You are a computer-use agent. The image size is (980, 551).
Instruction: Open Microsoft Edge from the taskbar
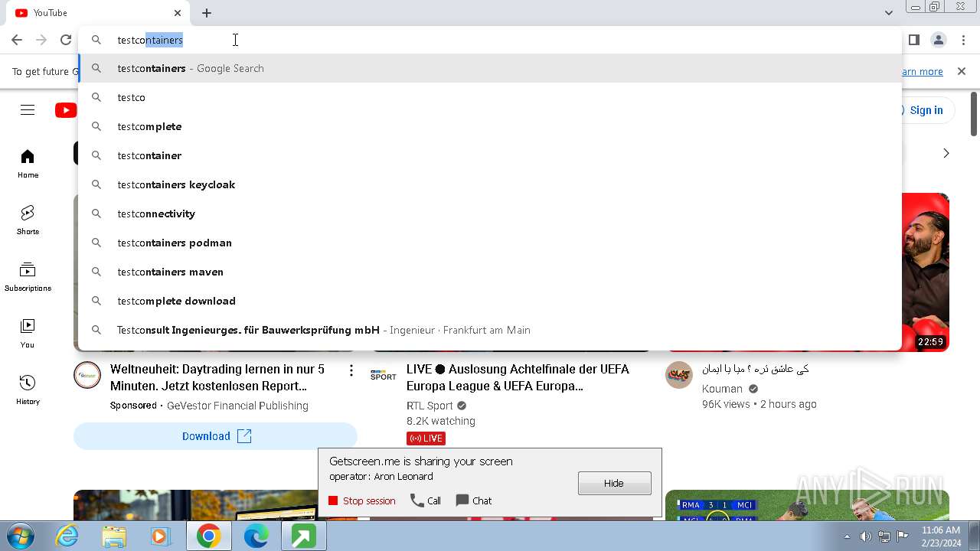click(x=256, y=536)
